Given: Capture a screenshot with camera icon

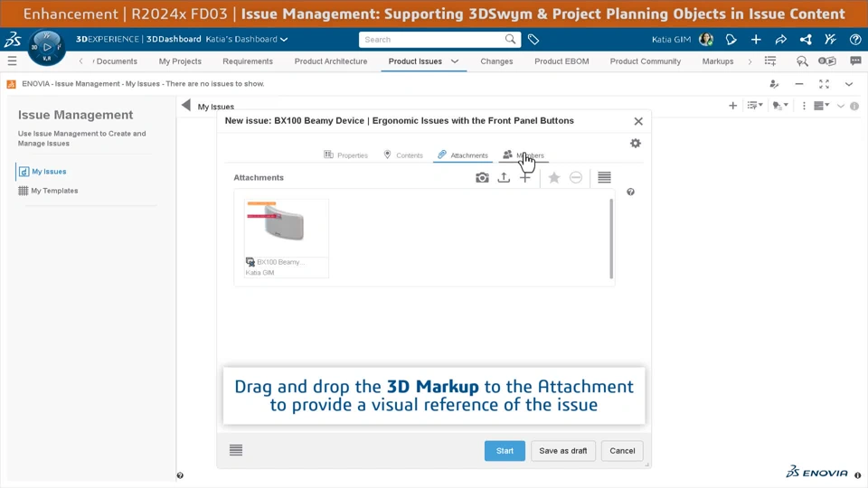Looking at the screenshot, I should click(482, 178).
